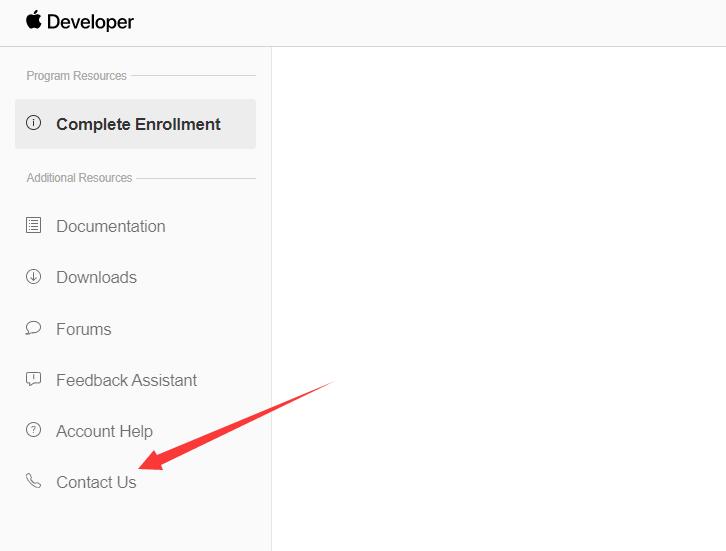This screenshot has height=551, width=726.
Task: Open the Forums link
Action: tap(84, 329)
